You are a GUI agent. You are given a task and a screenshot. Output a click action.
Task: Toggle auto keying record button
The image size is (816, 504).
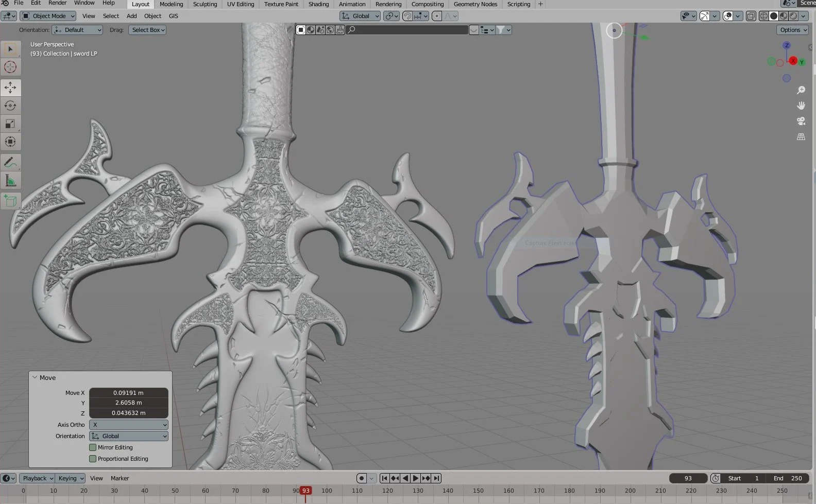pyautogui.click(x=362, y=478)
